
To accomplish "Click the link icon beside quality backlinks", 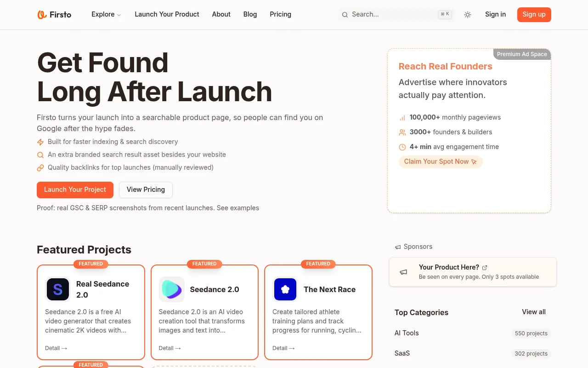I will pyautogui.click(x=40, y=168).
